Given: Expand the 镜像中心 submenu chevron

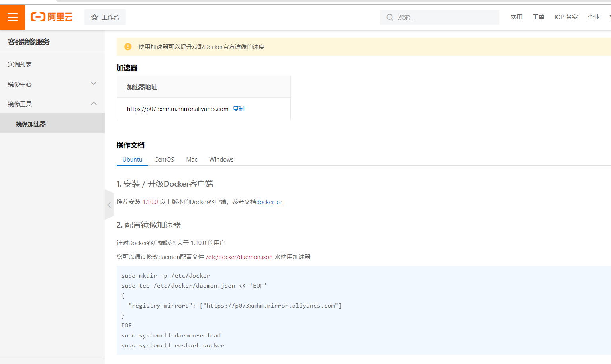Looking at the screenshot, I should click(94, 84).
